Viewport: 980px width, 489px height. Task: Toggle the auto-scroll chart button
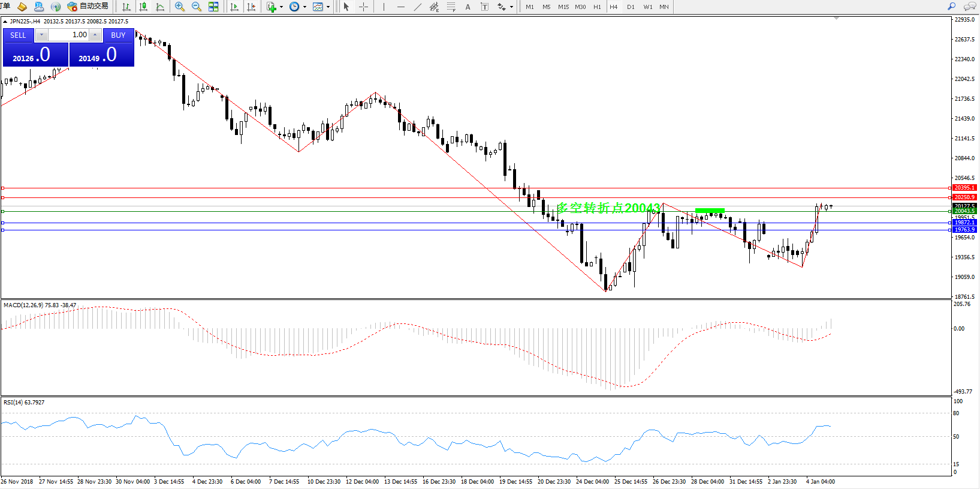(234, 7)
